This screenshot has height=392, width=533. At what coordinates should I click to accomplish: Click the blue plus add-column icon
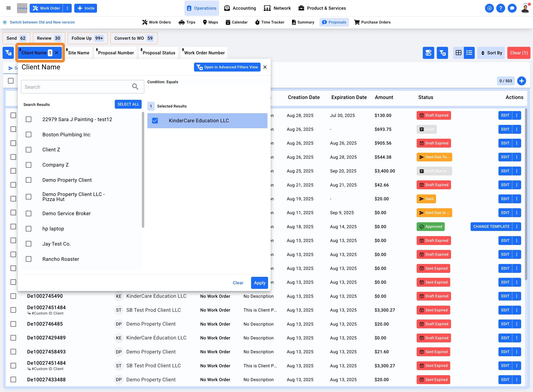click(521, 81)
